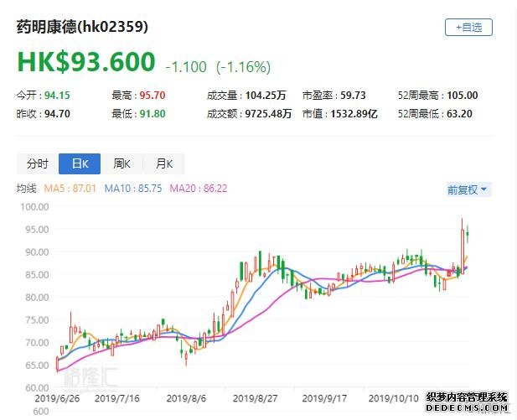This screenshot has height=420, width=517.
Task: Switch to the 分时 intraday tab
Action: click(38, 163)
